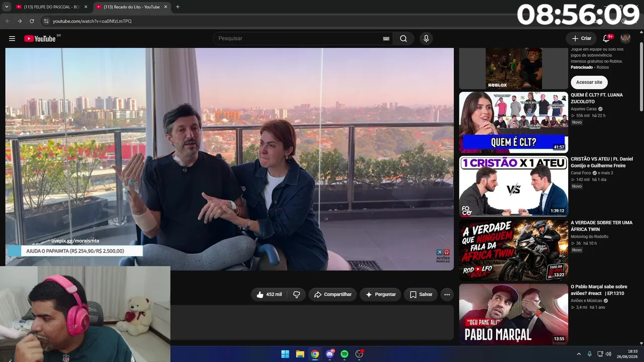Click the main video player
Screen dimensions: 644x362
229,159
